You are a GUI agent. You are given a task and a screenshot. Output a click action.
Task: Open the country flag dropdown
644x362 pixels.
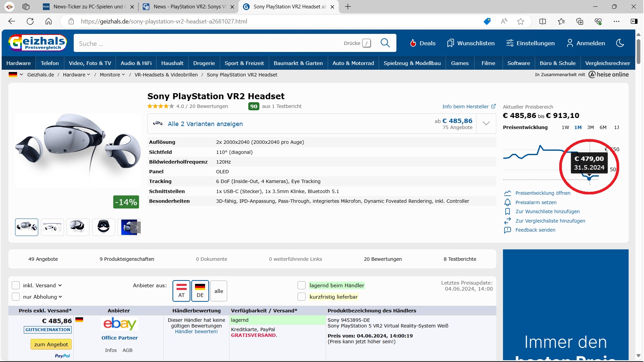[x=16, y=75]
